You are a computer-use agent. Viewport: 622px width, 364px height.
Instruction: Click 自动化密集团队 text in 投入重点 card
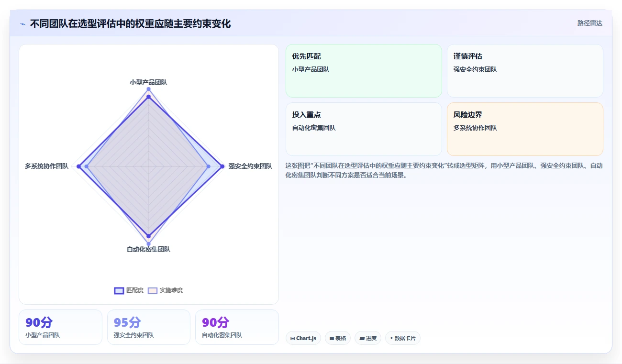[314, 128]
